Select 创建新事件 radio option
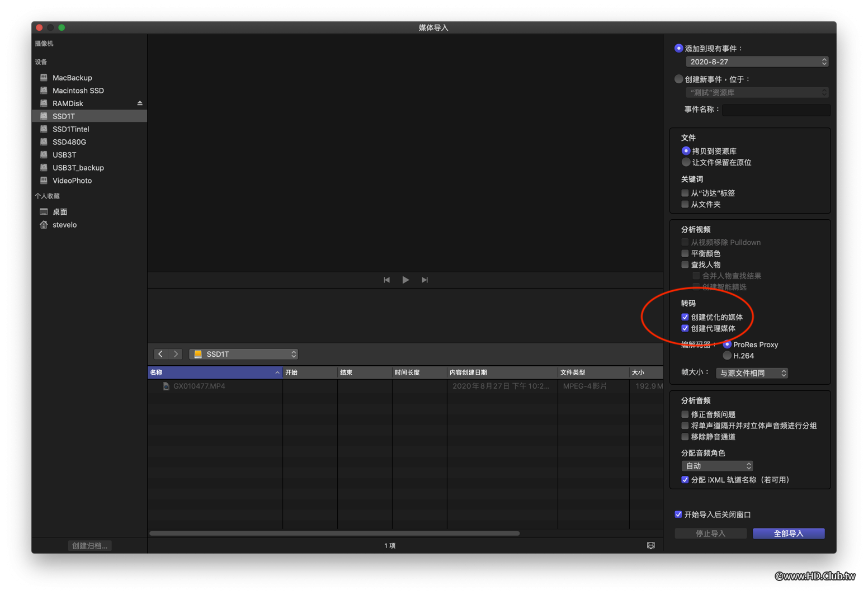This screenshot has width=868, height=595. point(678,79)
